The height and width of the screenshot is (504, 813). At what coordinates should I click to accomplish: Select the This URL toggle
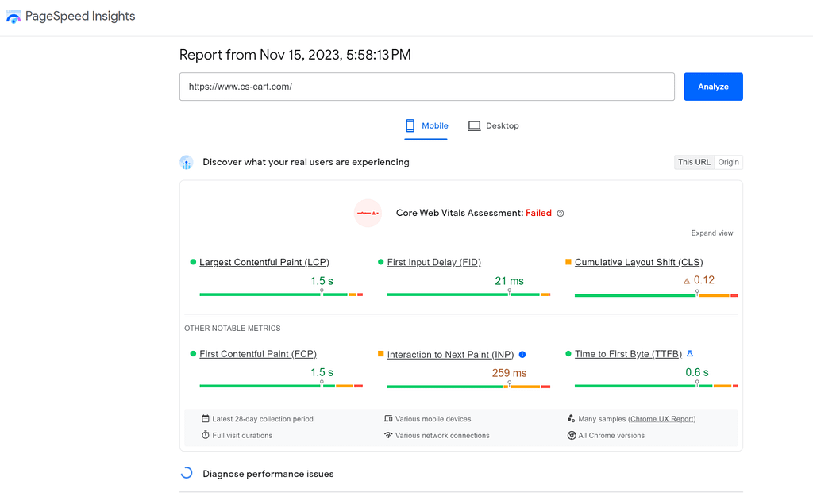pos(694,162)
